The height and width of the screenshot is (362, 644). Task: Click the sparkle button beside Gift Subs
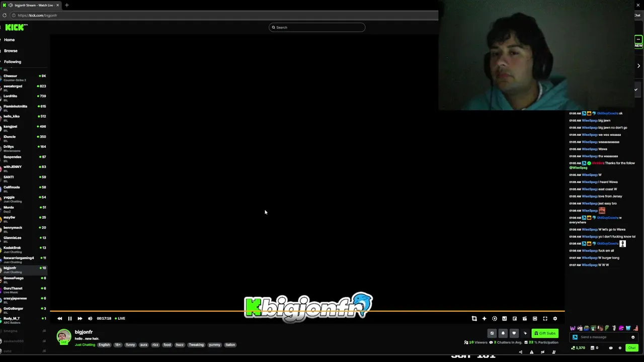(525, 333)
